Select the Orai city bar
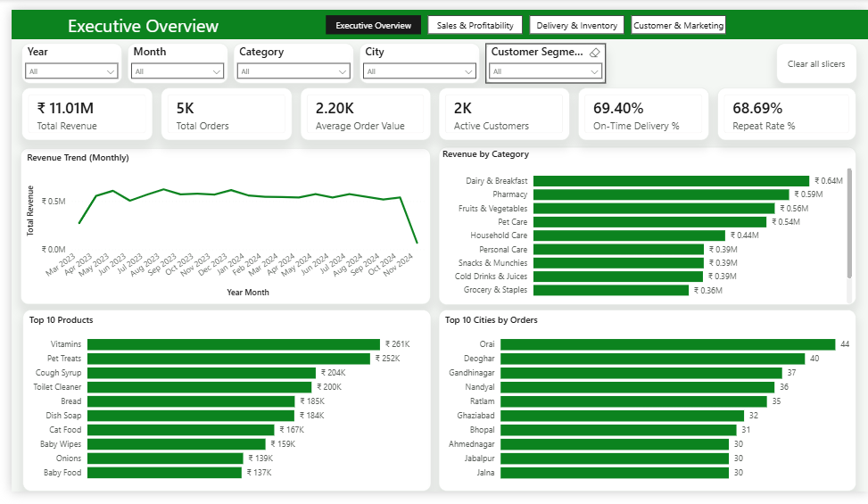The image size is (868, 504). pos(667,344)
